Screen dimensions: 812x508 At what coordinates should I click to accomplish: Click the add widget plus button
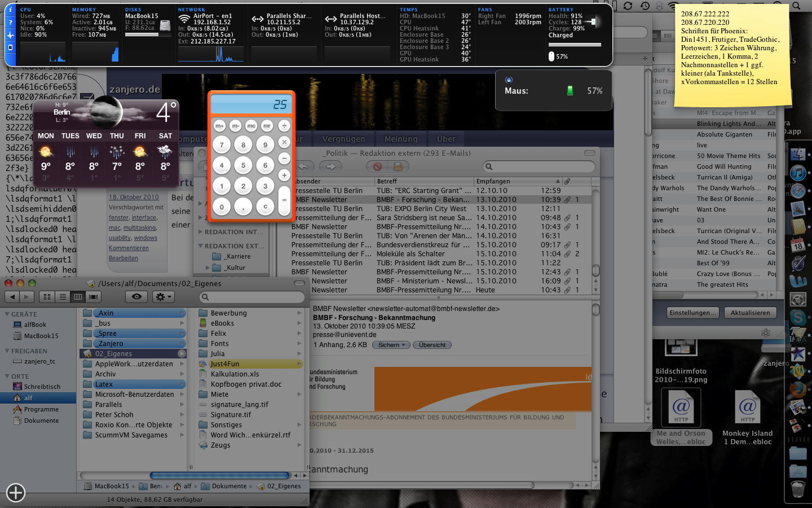click(15, 493)
